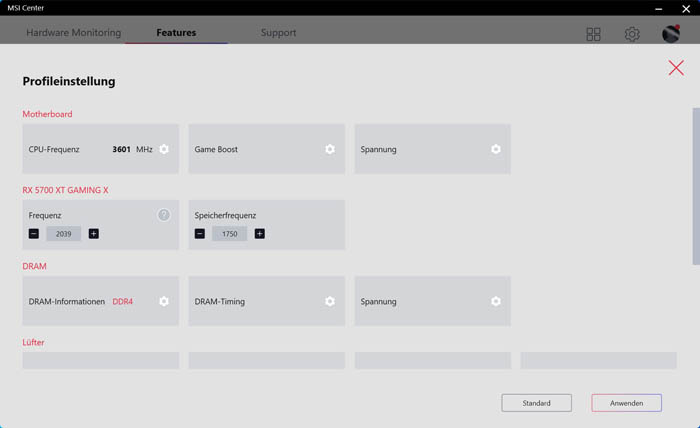Image resolution: width=700 pixels, height=428 pixels.
Task: Click the DRAM section heading
Action: tap(34, 266)
